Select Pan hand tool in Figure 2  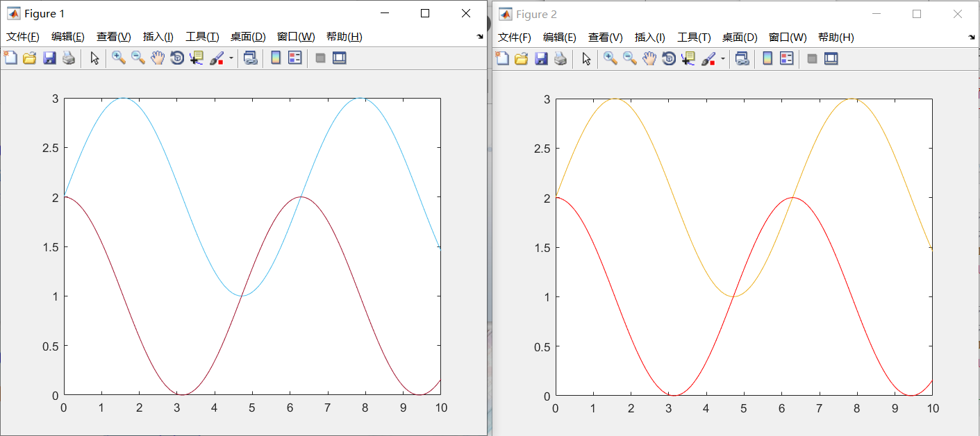point(649,59)
